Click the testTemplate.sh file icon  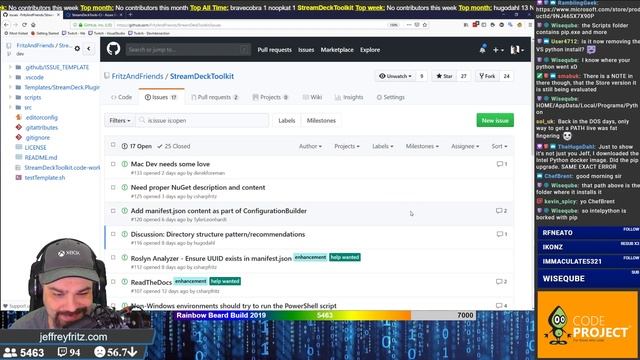(x=18, y=178)
